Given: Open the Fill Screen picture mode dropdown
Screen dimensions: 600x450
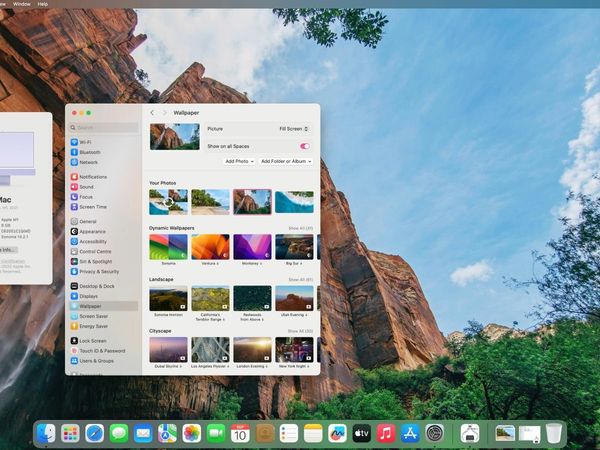Looking at the screenshot, I should tap(293, 129).
